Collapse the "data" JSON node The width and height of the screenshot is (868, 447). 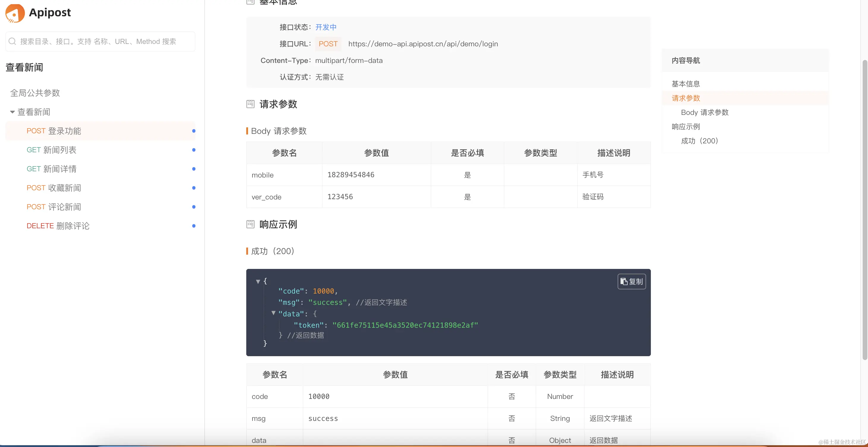tap(273, 313)
